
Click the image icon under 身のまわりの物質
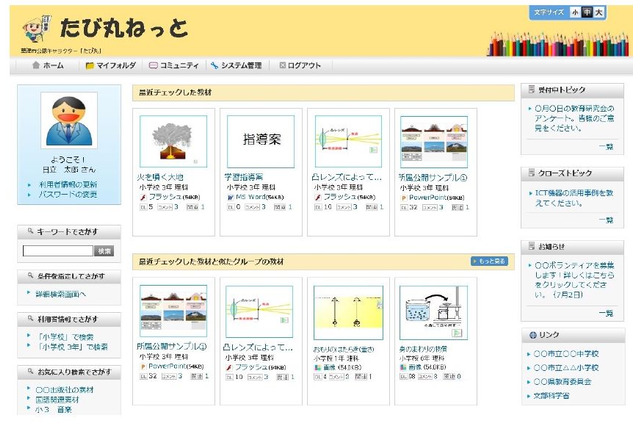tap(403, 367)
